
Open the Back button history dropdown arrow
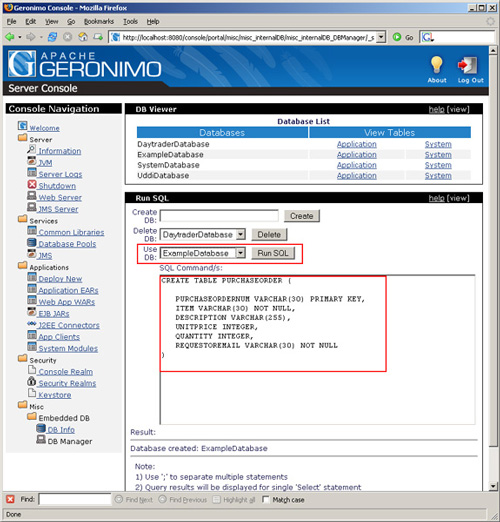click(x=20, y=37)
